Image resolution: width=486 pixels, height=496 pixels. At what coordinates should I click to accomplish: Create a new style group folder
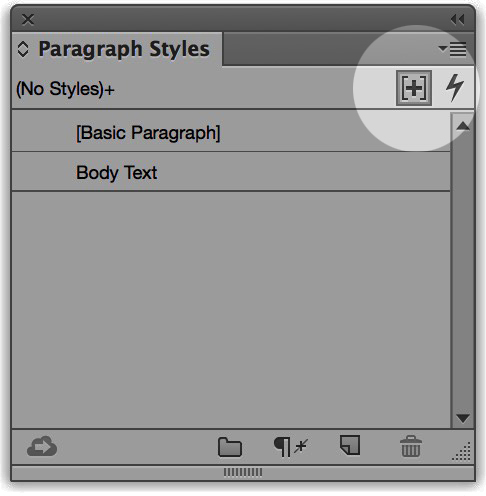(230, 447)
